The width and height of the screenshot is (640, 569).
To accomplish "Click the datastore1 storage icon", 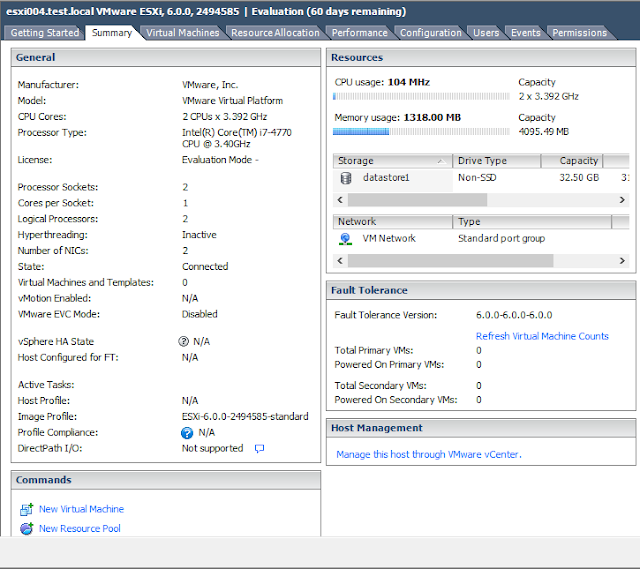I will (x=346, y=178).
